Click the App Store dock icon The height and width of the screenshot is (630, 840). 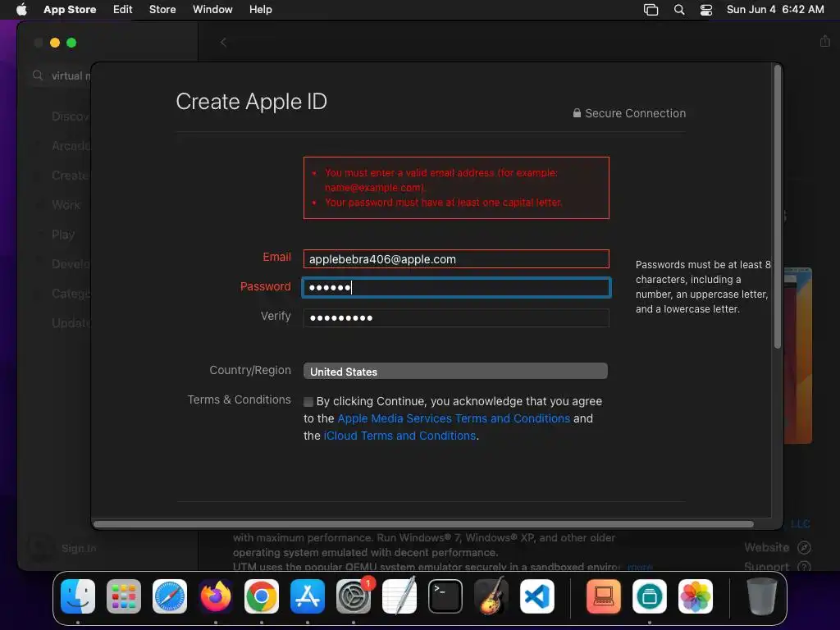[308, 596]
